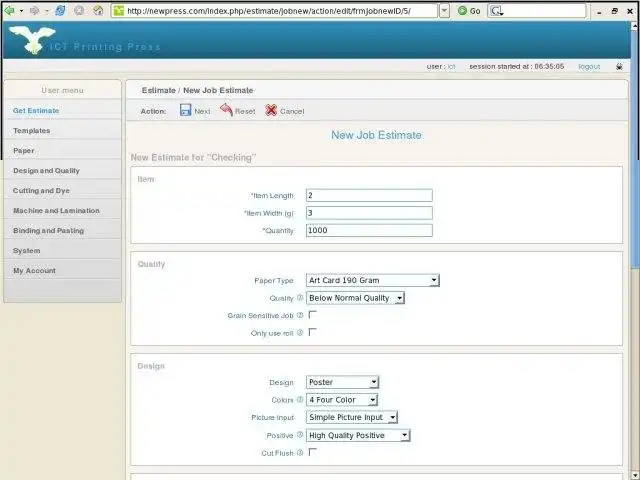Open the Design dropdown showing Poster
Screen dimensions: 640x480
[x=342, y=382]
